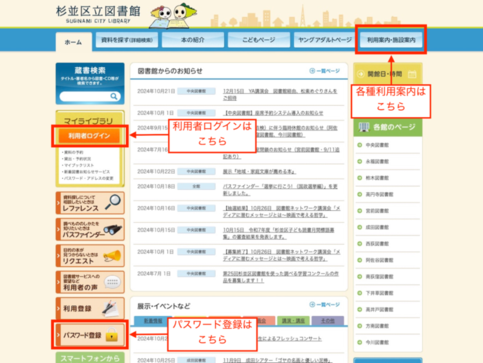Open 高井戸図書館 in 各館のページ list
This screenshot has width=483, height=363.
click(379, 310)
